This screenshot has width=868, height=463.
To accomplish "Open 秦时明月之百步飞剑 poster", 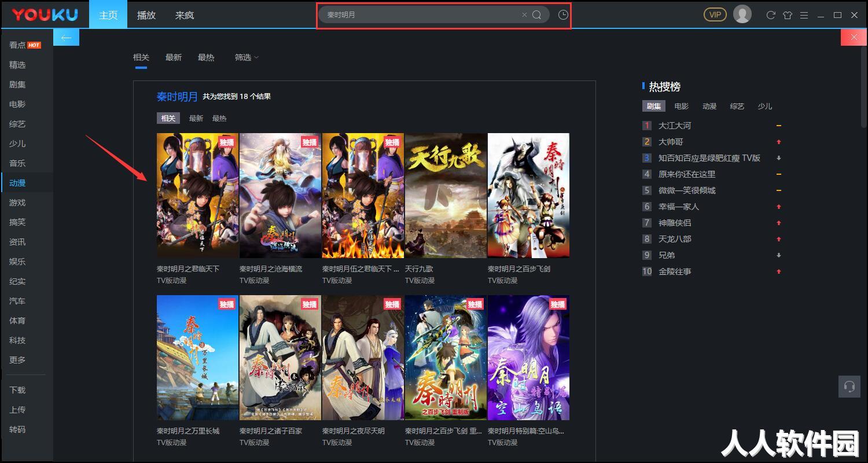I will pos(528,196).
